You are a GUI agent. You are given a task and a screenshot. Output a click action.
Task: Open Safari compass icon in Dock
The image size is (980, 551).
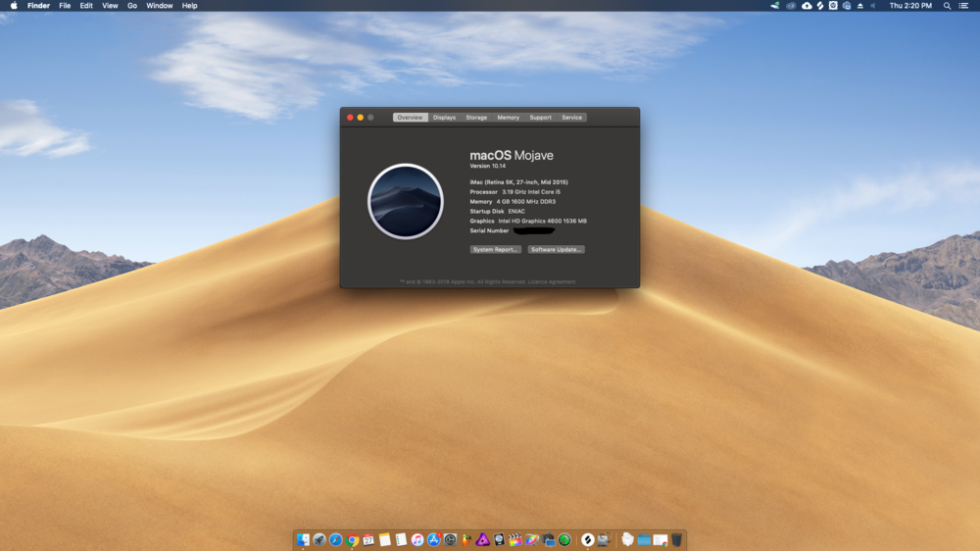[x=335, y=540]
